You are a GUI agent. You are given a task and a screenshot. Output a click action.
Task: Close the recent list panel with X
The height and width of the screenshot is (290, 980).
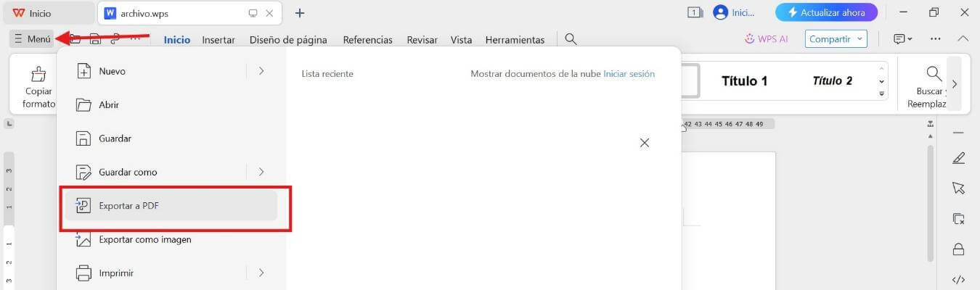point(644,143)
